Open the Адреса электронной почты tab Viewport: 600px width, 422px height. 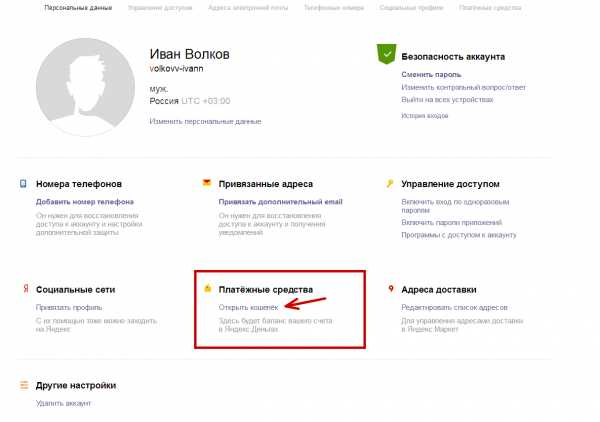pyautogui.click(x=248, y=8)
